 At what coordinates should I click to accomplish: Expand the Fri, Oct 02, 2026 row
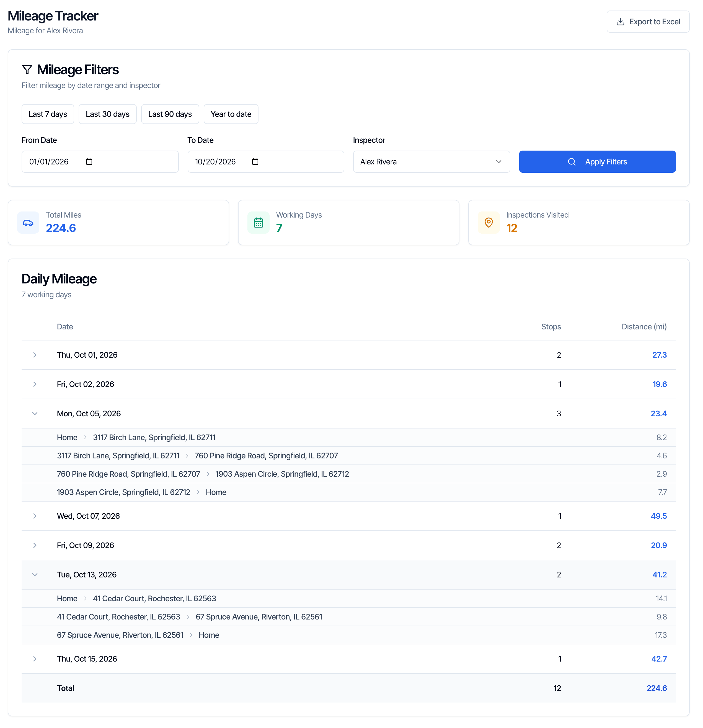coord(35,384)
